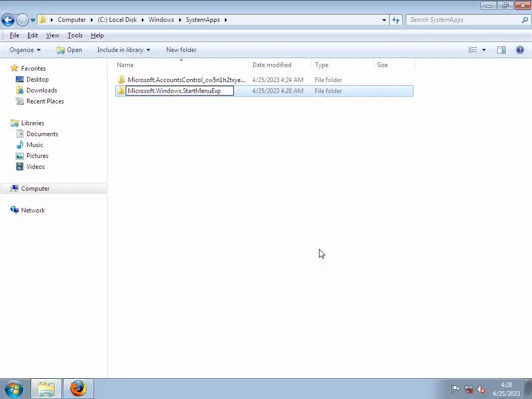The image size is (532, 399).
Task: Click the New folder button
Action: 181,50
